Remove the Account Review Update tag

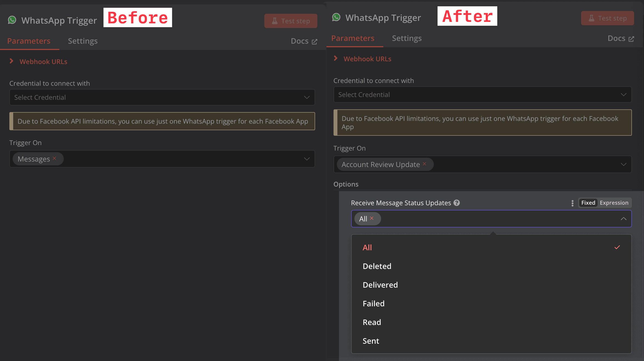pyautogui.click(x=424, y=164)
